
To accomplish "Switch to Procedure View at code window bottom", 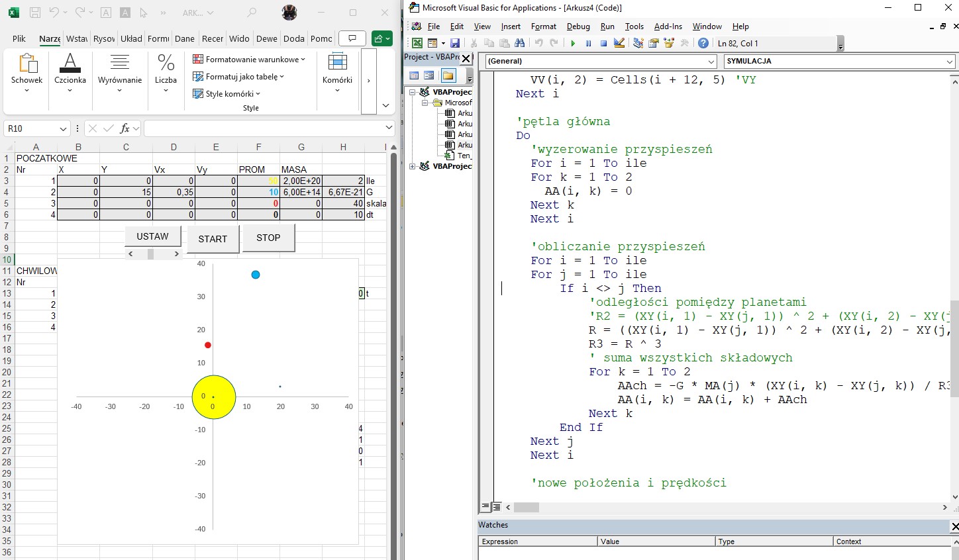I will click(x=485, y=507).
